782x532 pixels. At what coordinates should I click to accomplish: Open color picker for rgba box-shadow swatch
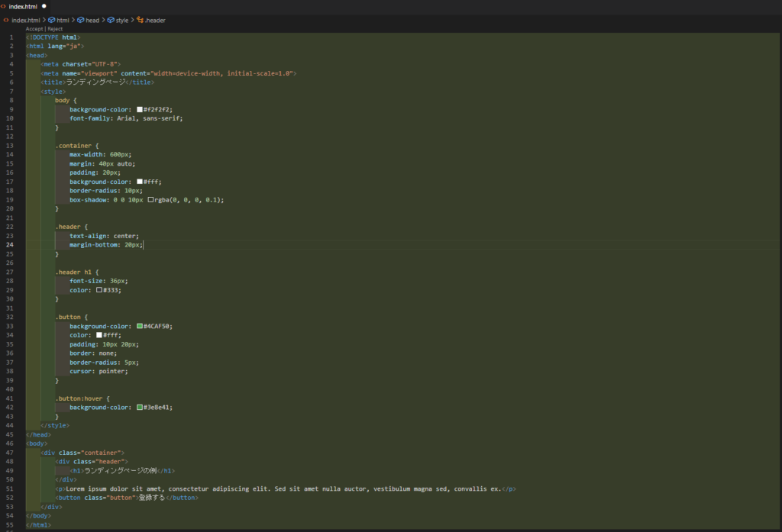[150, 199]
